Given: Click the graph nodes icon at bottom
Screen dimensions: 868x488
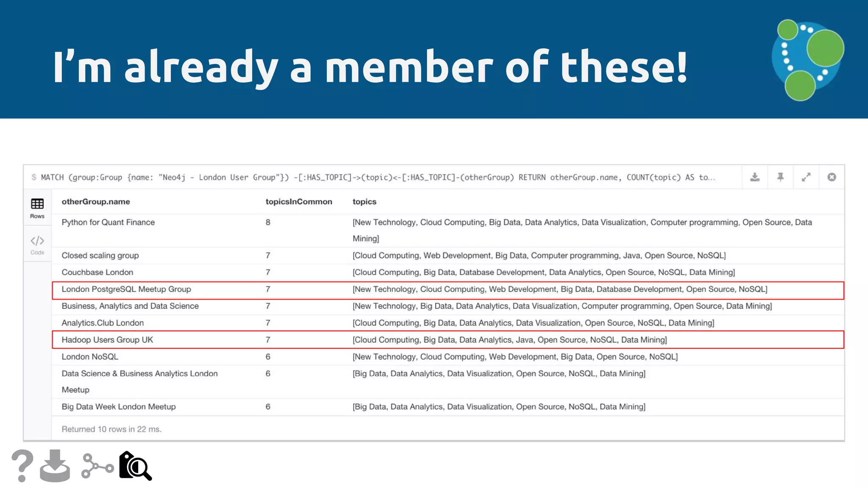Looking at the screenshot, I should pyautogui.click(x=97, y=466).
